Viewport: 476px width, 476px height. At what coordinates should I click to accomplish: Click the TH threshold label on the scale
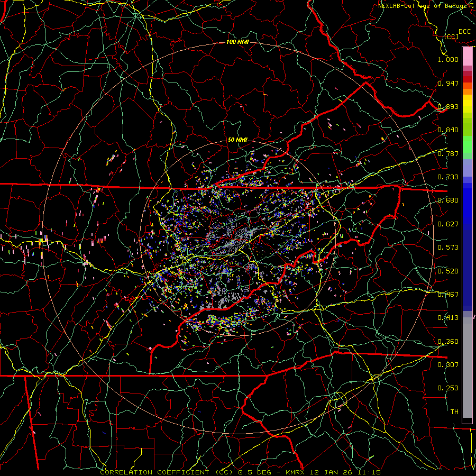(x=454, y=412)
